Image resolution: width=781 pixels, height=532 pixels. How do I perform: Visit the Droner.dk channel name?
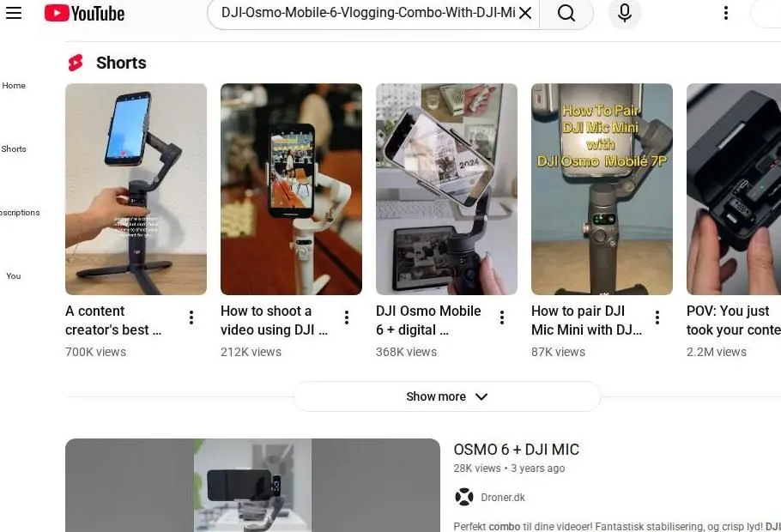[503, 497]
